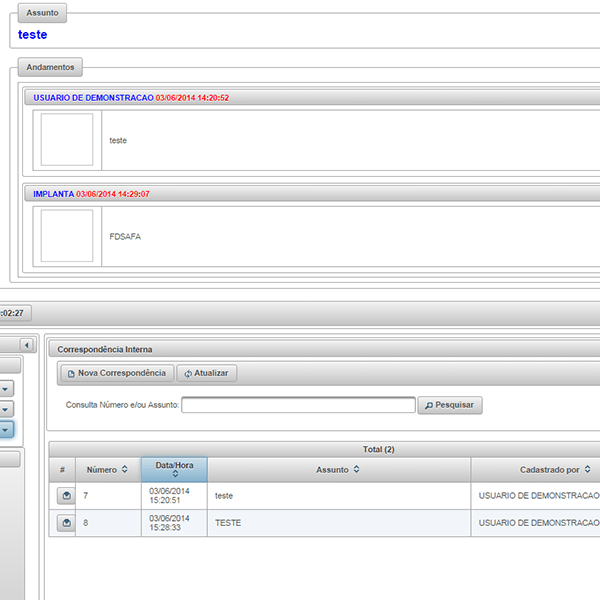Click the FDSAFA message text
Image resolution: width=600 pixels, height=600 pixels.
point(125,236)
